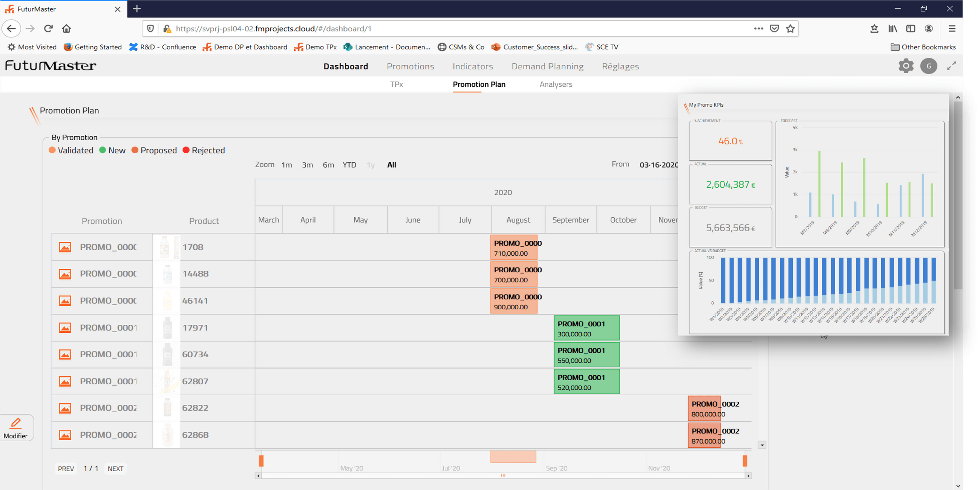Switch to the Analysers tab

click(x=556, y=84)
